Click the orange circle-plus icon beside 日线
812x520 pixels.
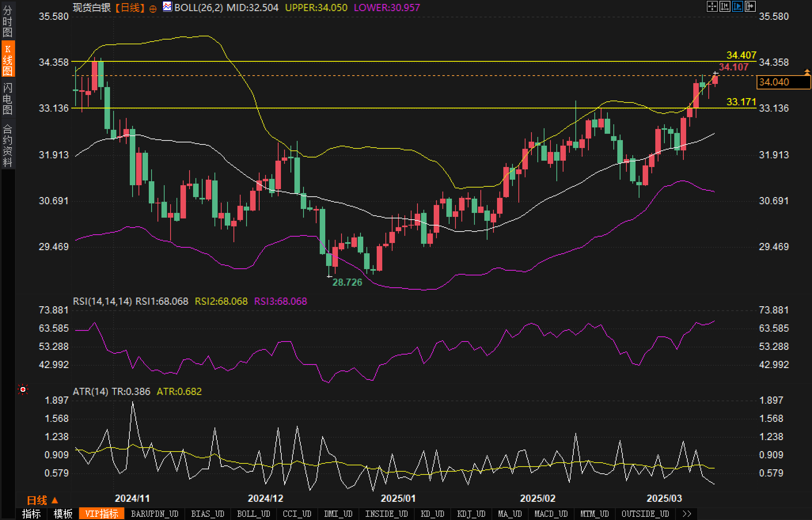click(x=153, y=9)
